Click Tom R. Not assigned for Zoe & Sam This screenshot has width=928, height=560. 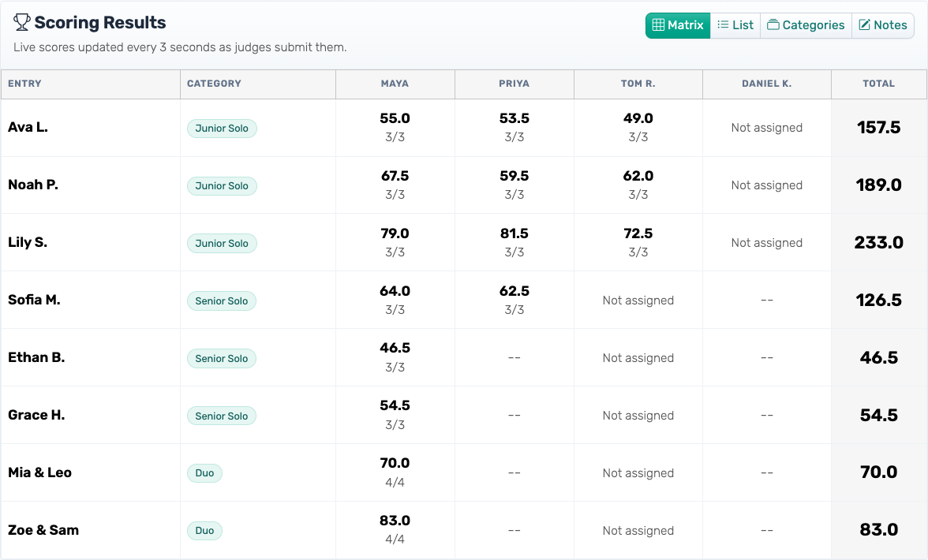click(638, 531)
